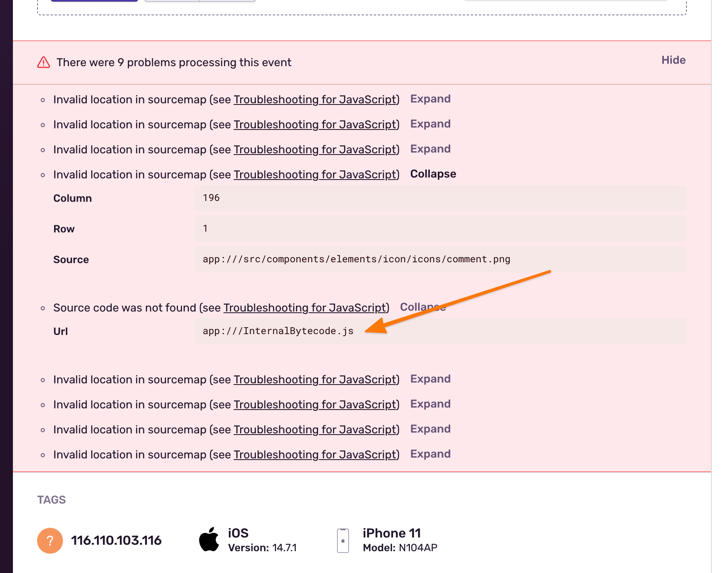Click the TAGS section heading
This screenshot has height=573, width=728.
point(51,500)
